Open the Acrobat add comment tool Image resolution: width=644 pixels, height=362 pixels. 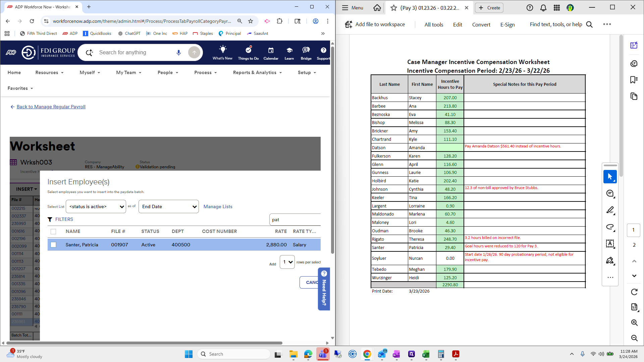coord(610,193)
